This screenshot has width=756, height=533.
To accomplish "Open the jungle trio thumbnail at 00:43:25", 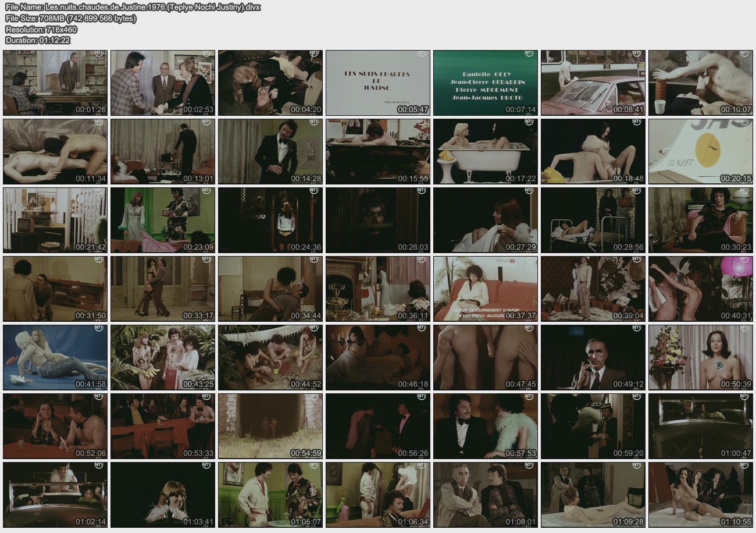I will pos(163,357).
